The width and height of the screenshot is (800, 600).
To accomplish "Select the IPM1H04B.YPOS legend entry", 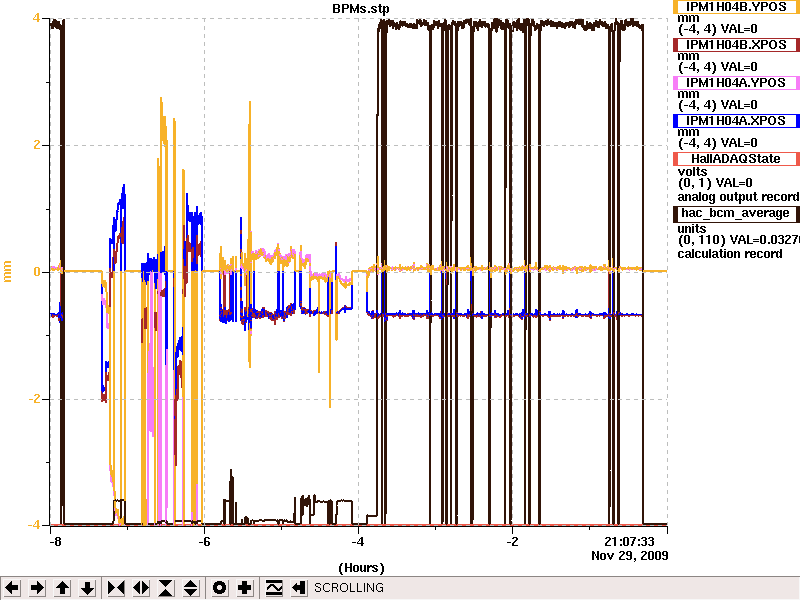I will [736, 6].
